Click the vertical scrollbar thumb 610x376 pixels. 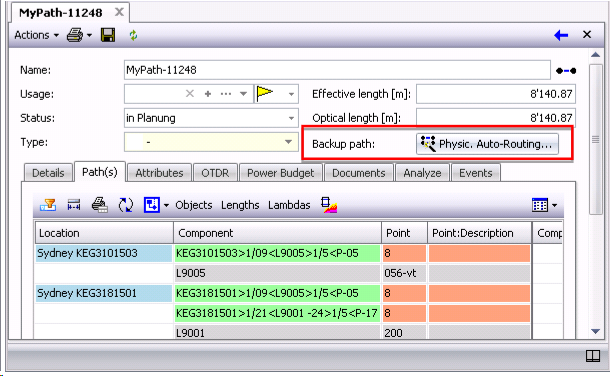[595, 139]
